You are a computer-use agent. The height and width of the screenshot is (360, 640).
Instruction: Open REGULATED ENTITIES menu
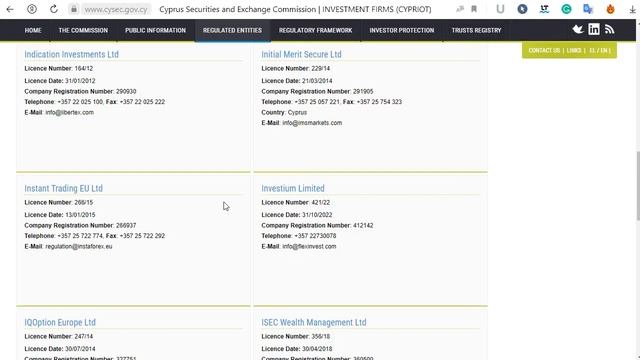(x=232, y=30)
